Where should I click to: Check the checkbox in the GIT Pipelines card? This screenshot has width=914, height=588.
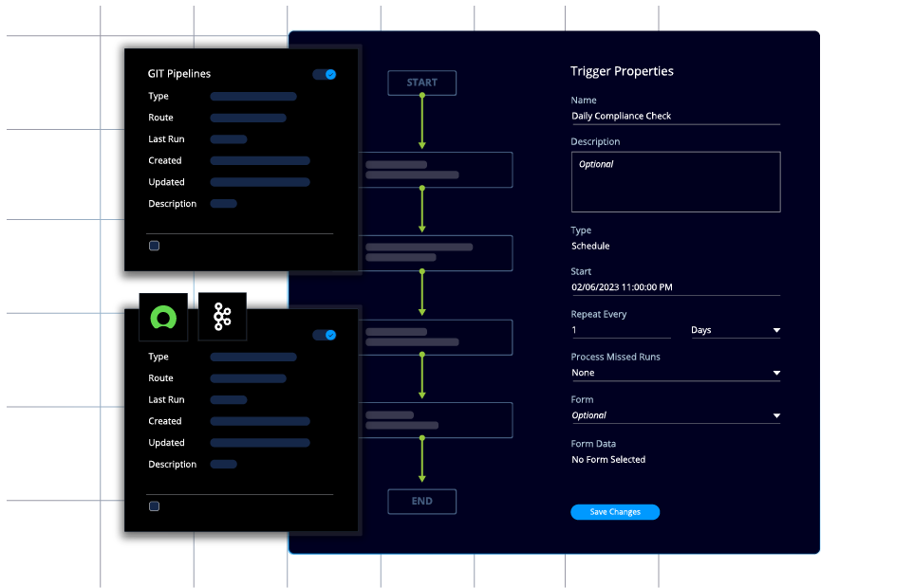154,245
